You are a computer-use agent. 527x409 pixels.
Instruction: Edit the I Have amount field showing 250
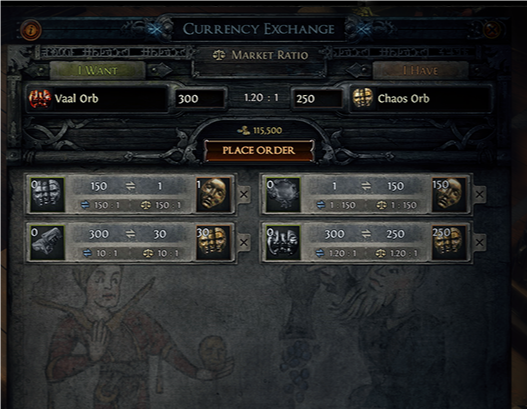point(317,98)
